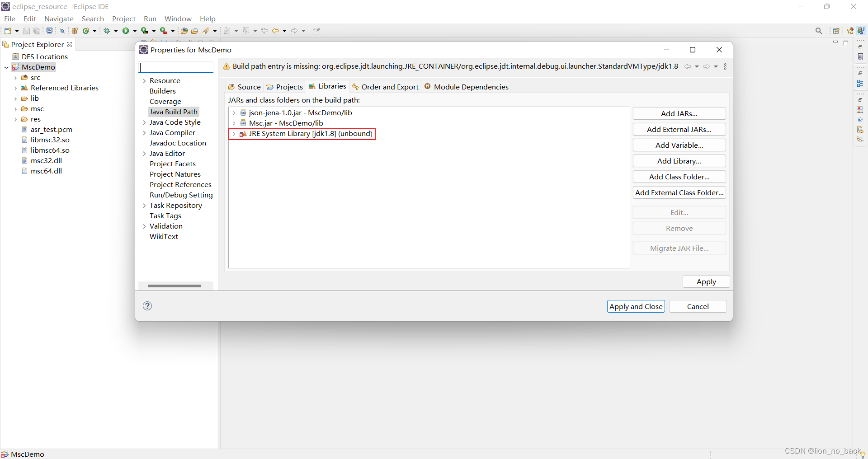The image size is (868, 459).
Task: Click the Debug bug icon in toolbar
Action: 107,31
